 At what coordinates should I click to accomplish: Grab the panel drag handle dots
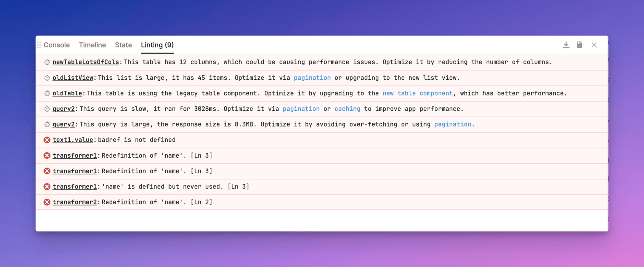tap(39, 45)
